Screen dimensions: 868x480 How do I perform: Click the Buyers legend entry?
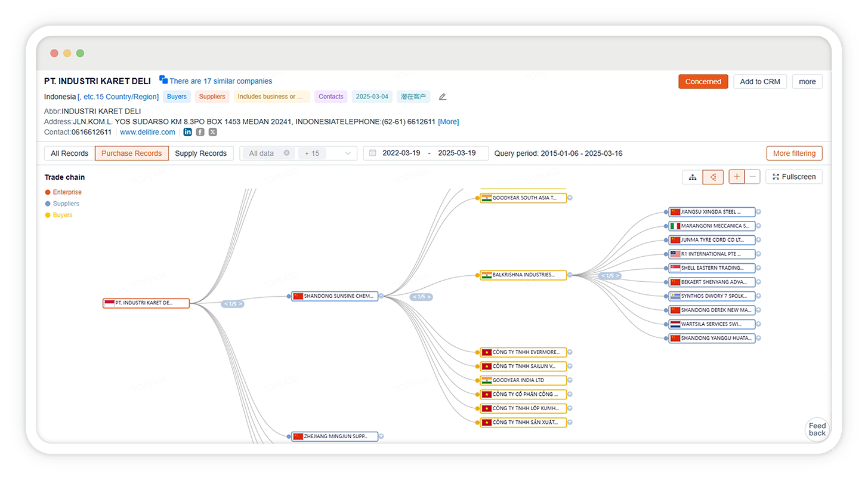pyautogui.click(x=58, y=215)
